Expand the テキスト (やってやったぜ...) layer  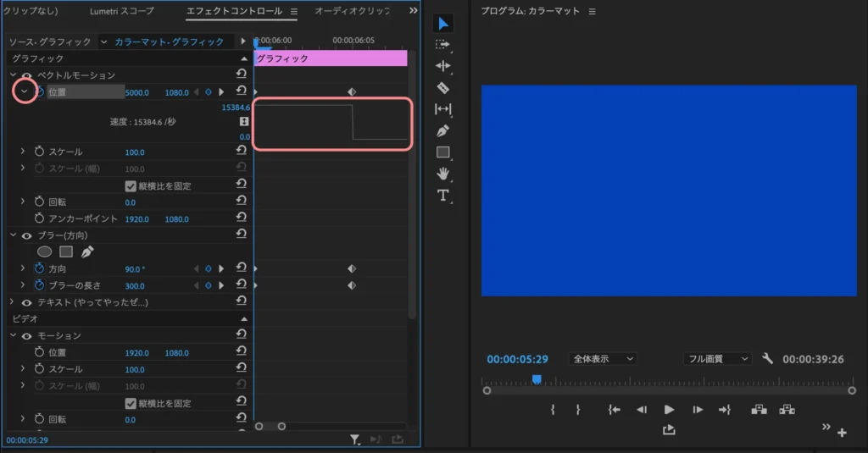pyautogui.click(x=12, y=302)
